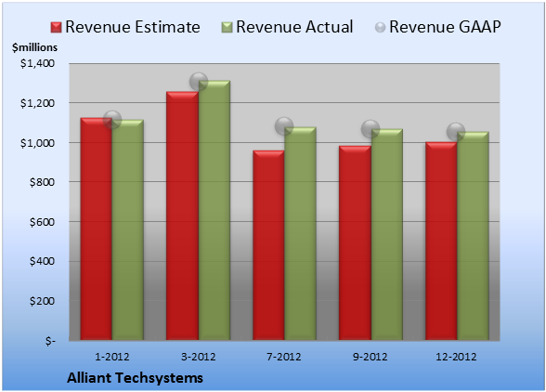Click the "12-2012" x-axis label
The height and width of the screenshot is (392, 546).
(456, 357)
